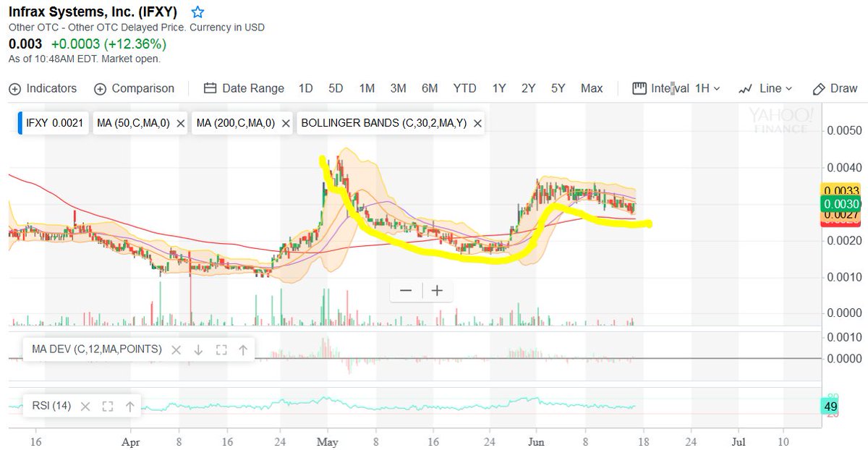
Task: Open the Line chart type dropdown
Action: coord(765,88)
